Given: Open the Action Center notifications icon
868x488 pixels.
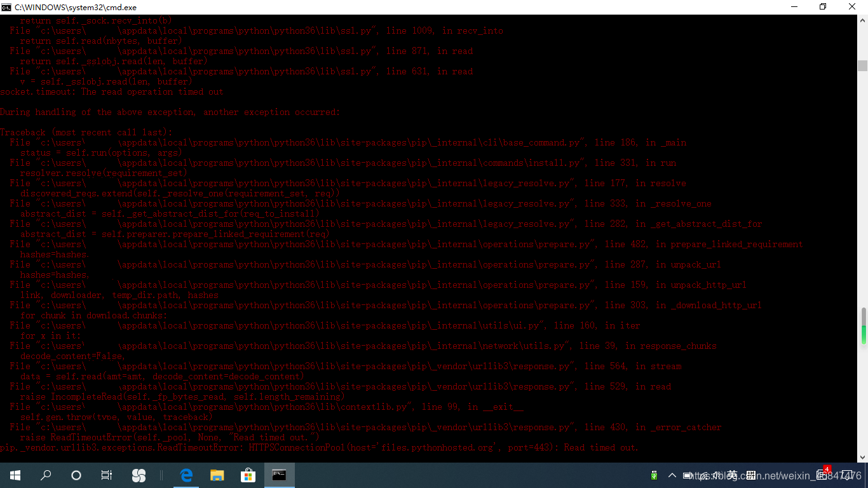Looking at the screenshot, I should point(847,475).
